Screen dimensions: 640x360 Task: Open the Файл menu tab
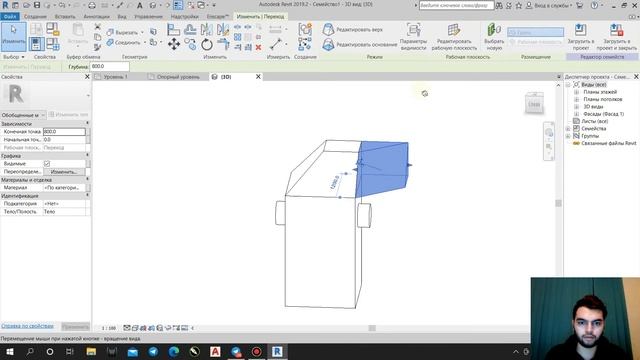[x=10, y=17]
